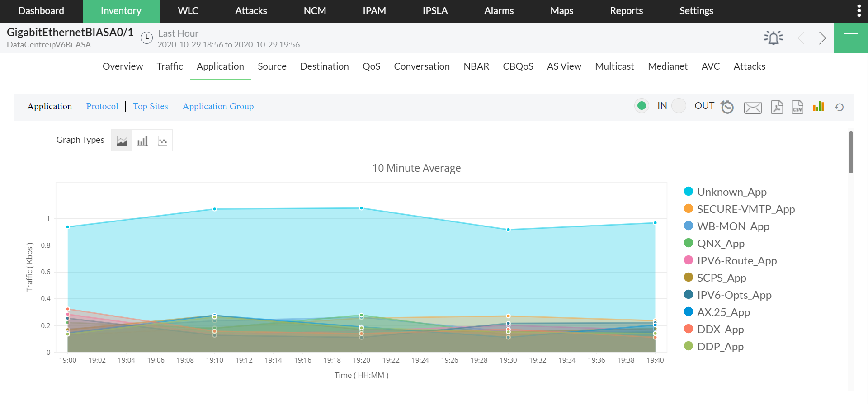Select the OUT traffic radio button
The width and height of the screenshot is (868, 405).
coord(679,106)
